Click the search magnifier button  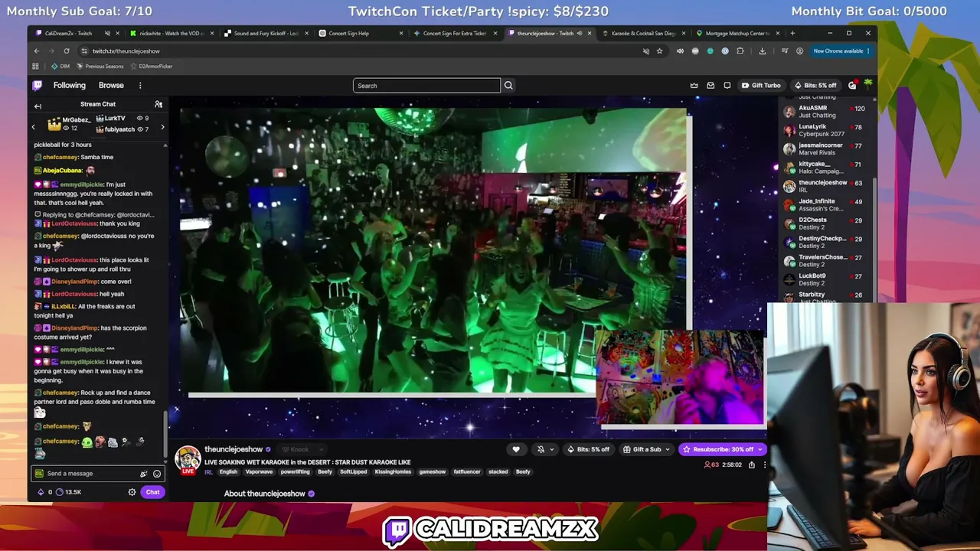coord(508,86)
